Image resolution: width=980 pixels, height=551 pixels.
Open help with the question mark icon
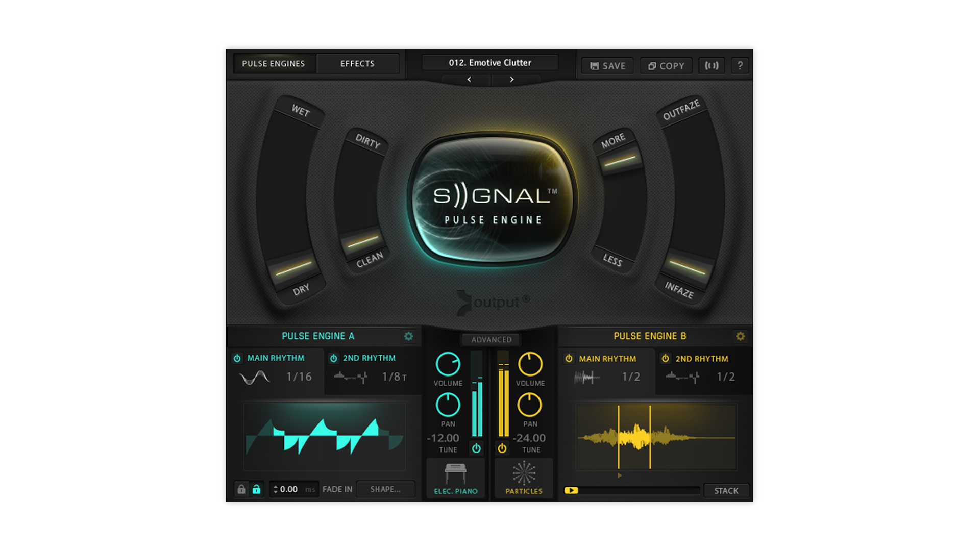740,66
